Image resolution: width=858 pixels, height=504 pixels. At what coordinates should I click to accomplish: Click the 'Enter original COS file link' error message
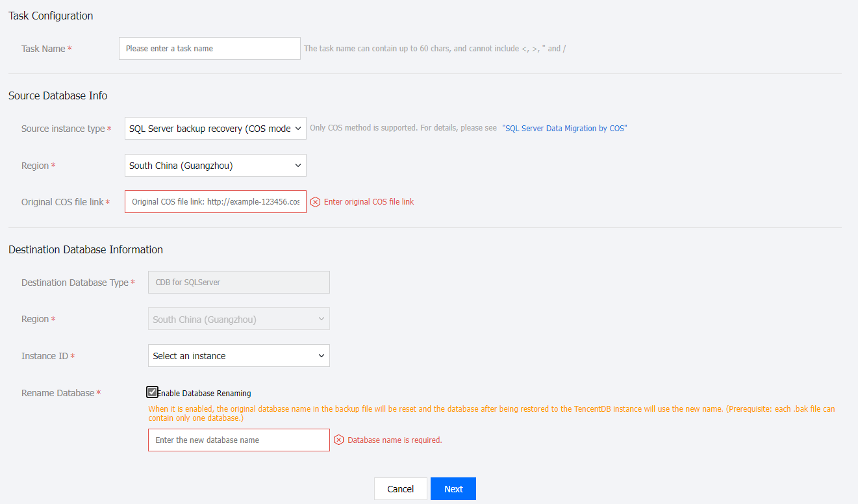[368, 202]
